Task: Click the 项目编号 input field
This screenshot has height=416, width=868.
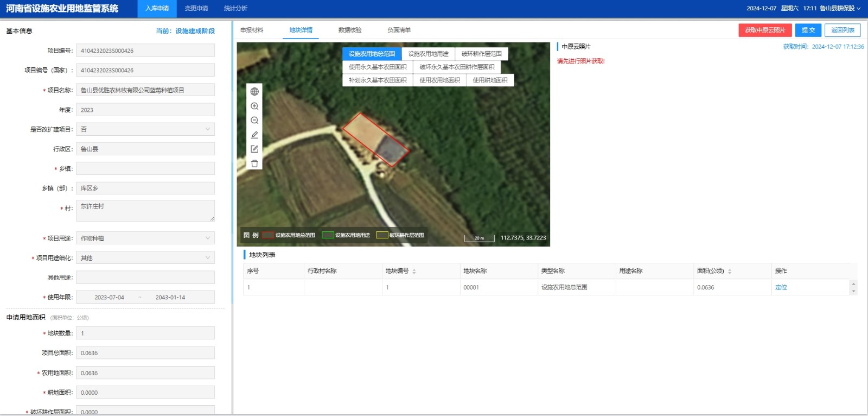Action: [145, 51]
